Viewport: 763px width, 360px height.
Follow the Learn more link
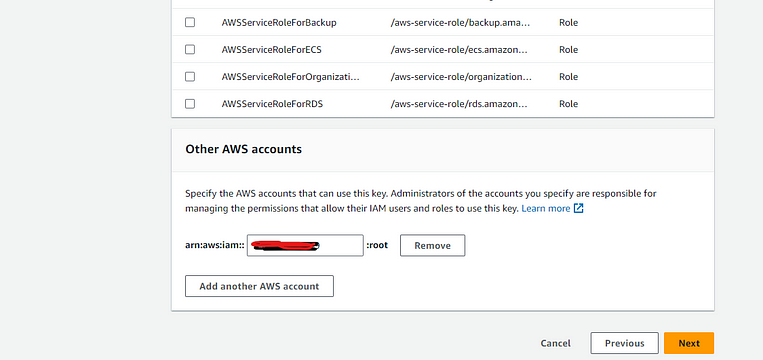[x=545, y=208]
